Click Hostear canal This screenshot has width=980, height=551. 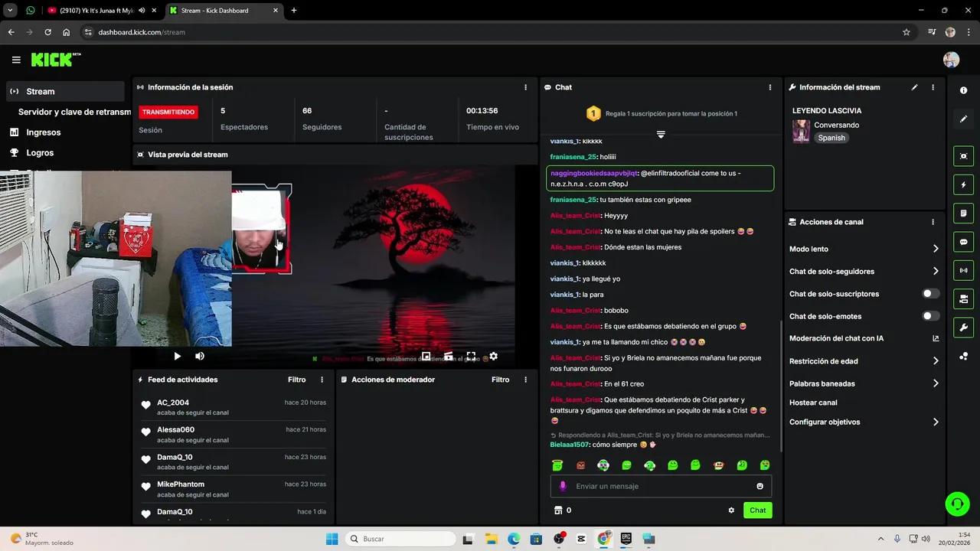[x=813, y=403]
